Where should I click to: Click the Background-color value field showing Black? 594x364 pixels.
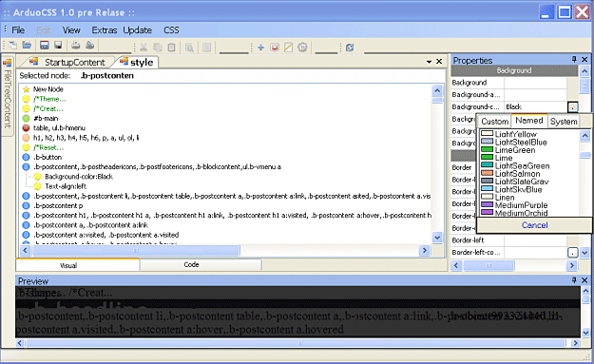[x=536, y=107]
